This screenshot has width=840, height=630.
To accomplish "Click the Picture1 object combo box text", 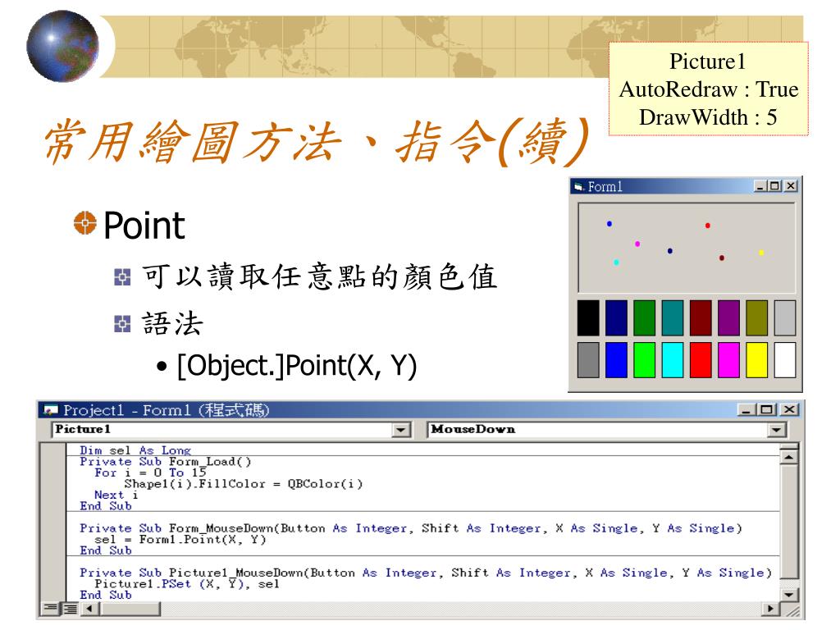I will 83,429.
